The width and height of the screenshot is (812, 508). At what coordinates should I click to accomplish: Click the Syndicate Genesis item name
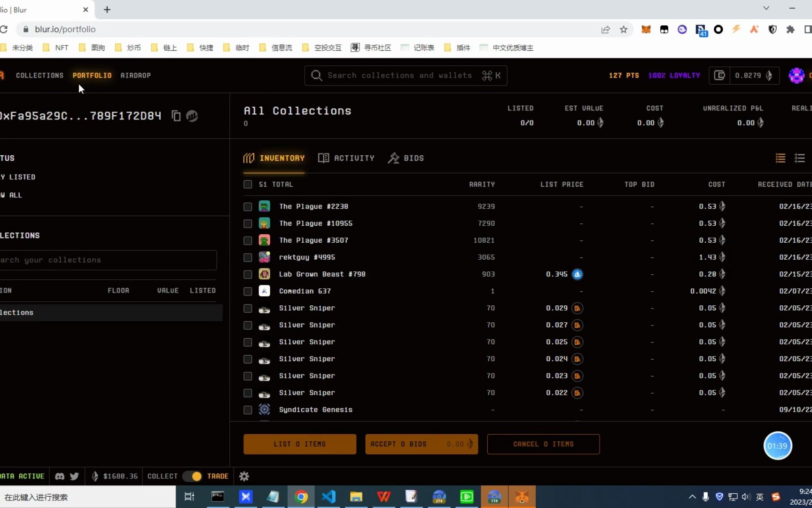pos(316,410)
